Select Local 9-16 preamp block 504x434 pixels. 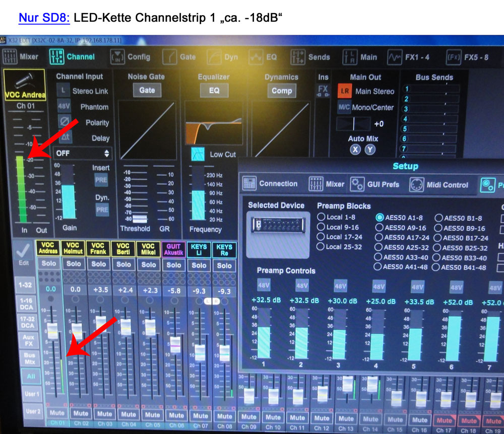(320, 227)
